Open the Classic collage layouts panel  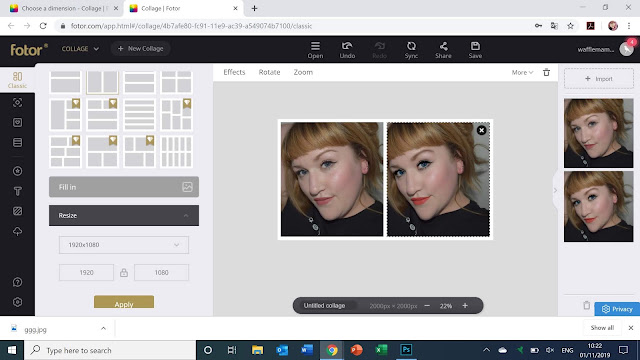[x=17, y=80]
